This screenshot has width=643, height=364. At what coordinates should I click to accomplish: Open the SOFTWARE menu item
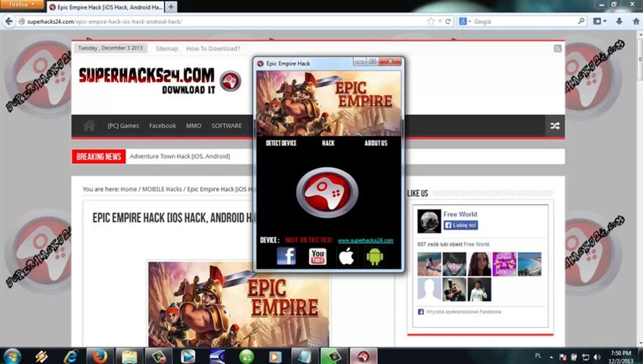click(226, 126)
